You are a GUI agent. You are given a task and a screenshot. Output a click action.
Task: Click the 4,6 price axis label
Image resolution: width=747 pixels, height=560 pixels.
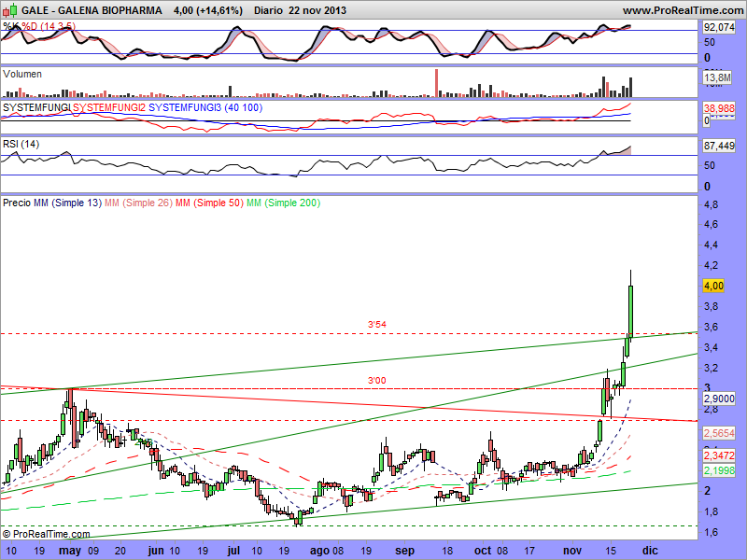[711, 224]
